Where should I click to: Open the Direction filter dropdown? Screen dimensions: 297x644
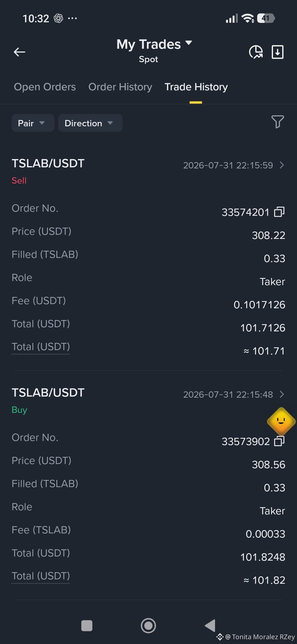tap(90, 123)
